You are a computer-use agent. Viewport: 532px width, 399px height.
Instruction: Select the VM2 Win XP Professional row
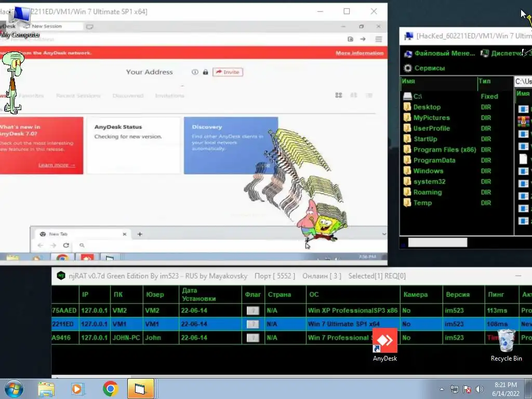tap(291, 311)
